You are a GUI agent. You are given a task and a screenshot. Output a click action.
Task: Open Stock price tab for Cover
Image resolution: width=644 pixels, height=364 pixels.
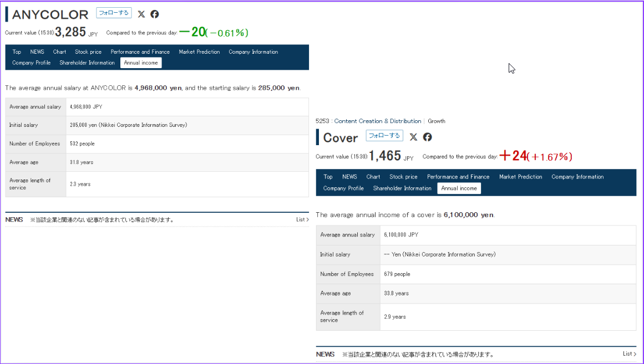403,177
